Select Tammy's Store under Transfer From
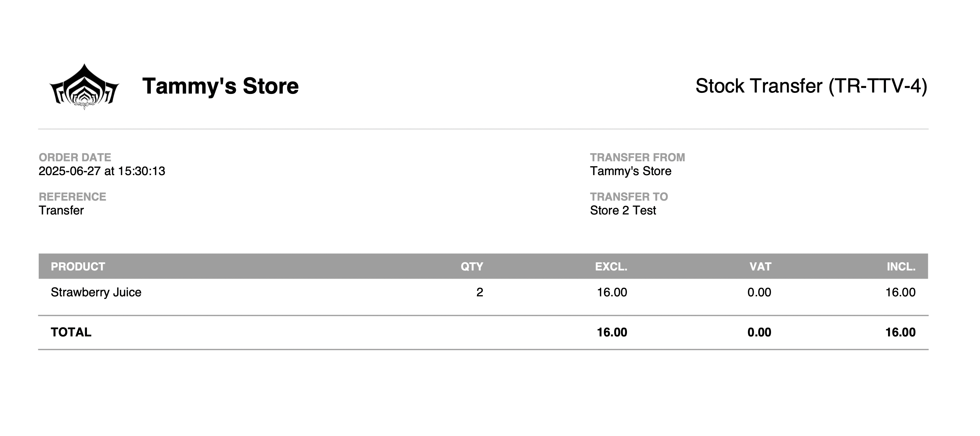 (x=631, y=171)
